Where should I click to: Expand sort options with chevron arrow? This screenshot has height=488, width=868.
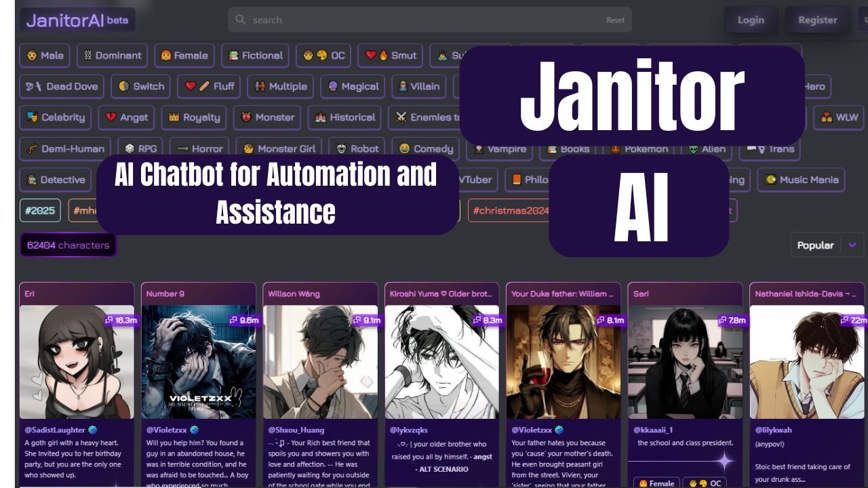coord(852,245)
